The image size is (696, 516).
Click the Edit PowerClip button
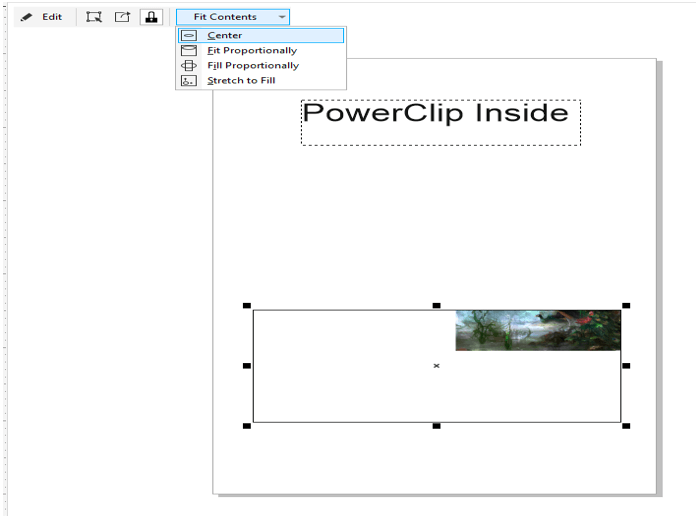[42, 17]
